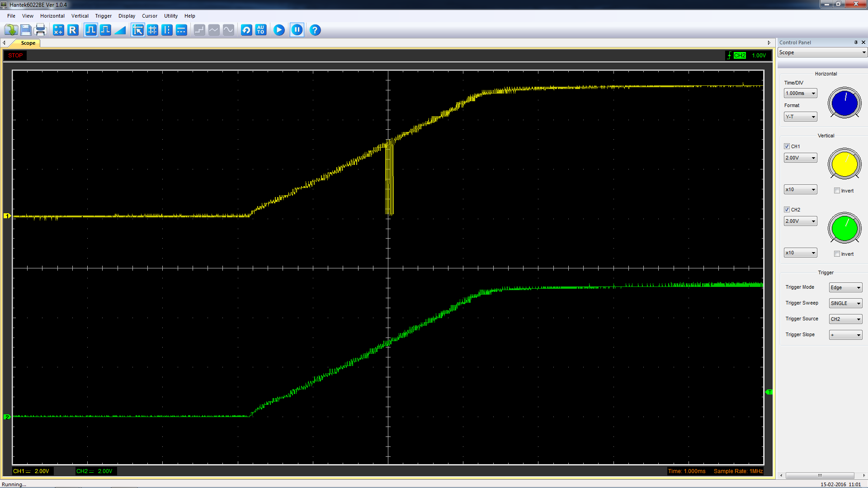Screen dimensions: 868x488
Task: Open the Trigger Source selector
Action: pos(845,319)
